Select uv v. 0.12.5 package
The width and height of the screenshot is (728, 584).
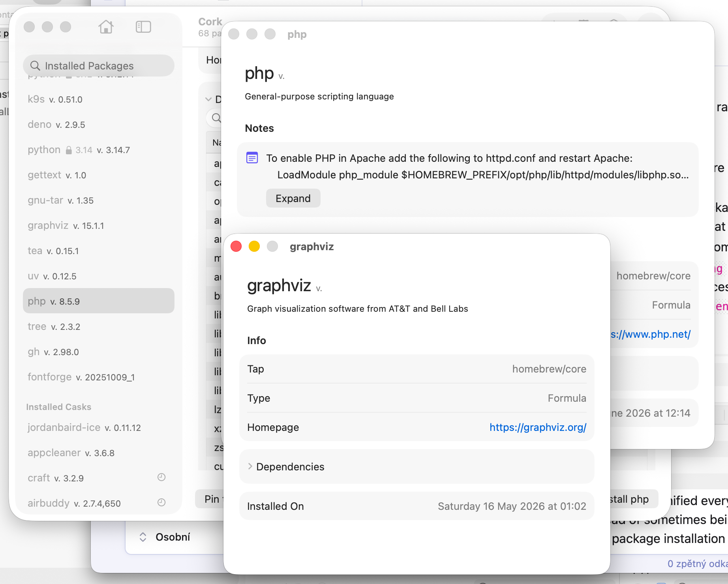pos(99,276)
